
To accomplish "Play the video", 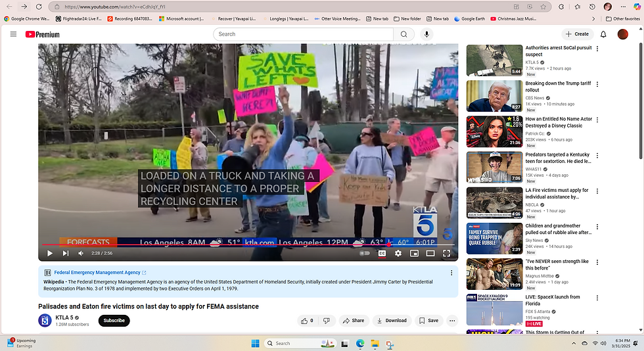I will point(50,253).
